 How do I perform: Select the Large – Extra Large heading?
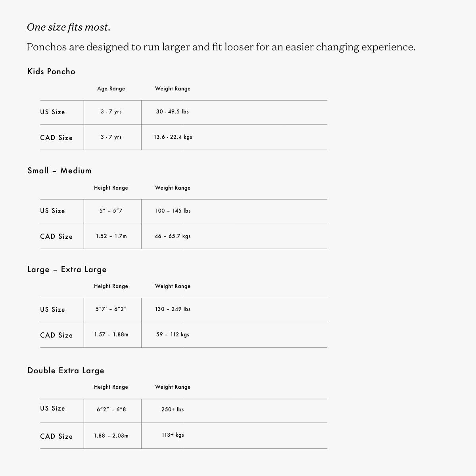point(67,269)
